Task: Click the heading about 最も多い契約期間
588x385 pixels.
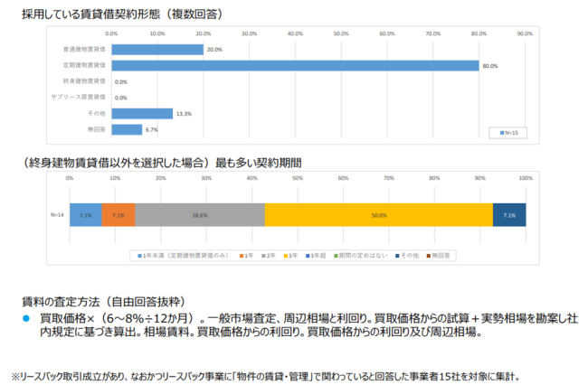Action: [x=162, y=163]
